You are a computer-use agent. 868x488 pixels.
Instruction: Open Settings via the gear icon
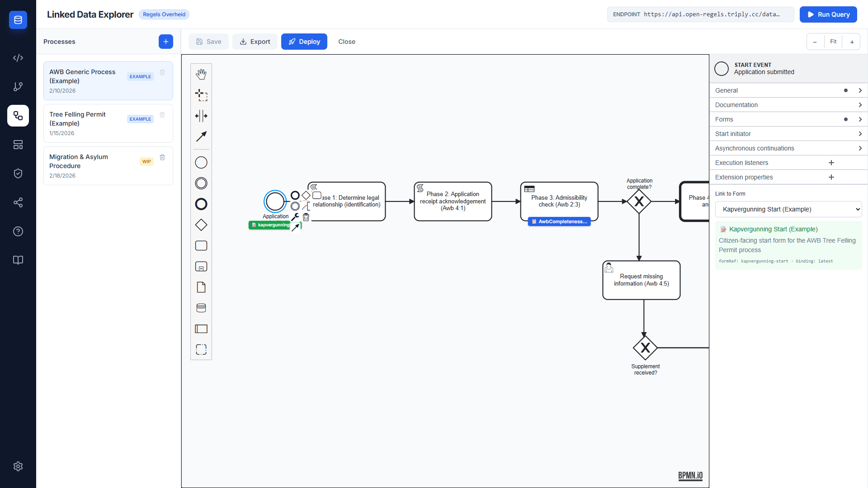18,466
